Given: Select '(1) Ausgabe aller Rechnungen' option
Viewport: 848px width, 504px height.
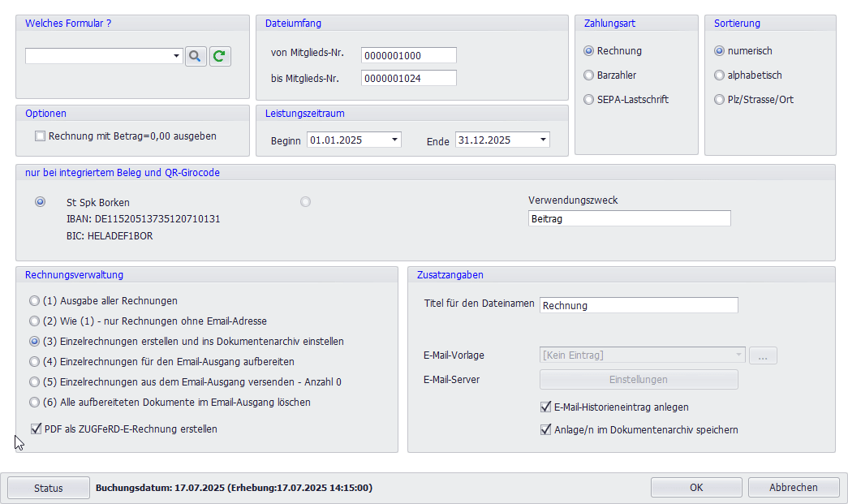Looking at the screenshot, I should point(35,300).
